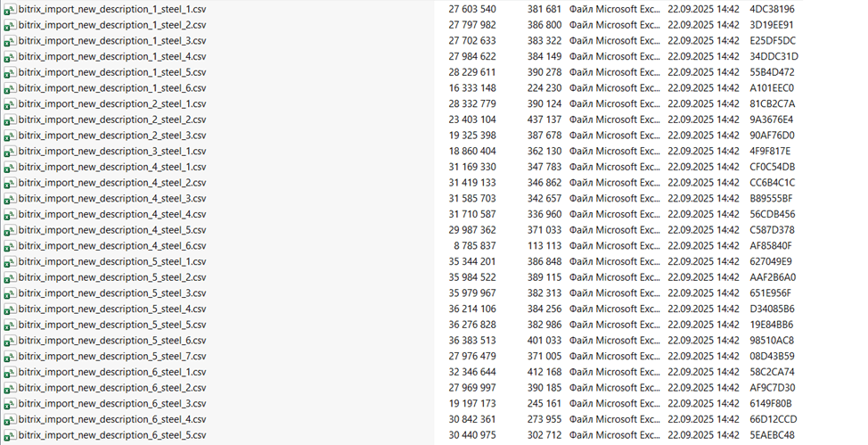Click the icon for bitrix_import_new_description_5_steel_7.csv
This screenshot has height=445, width=868.
10,357
